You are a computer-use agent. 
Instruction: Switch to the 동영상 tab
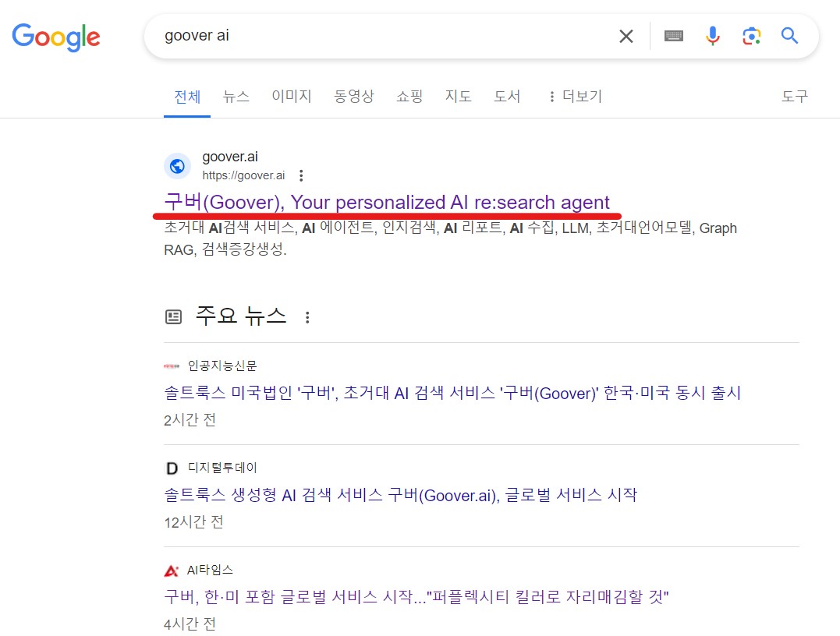tap(353, 97)
